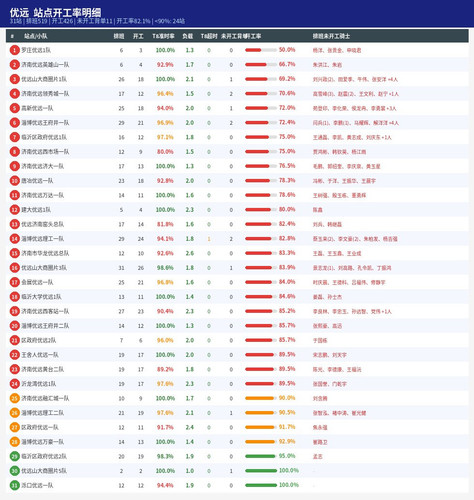
Task: Click station name '济南优远西市场一队'
Action: (45, 152)
